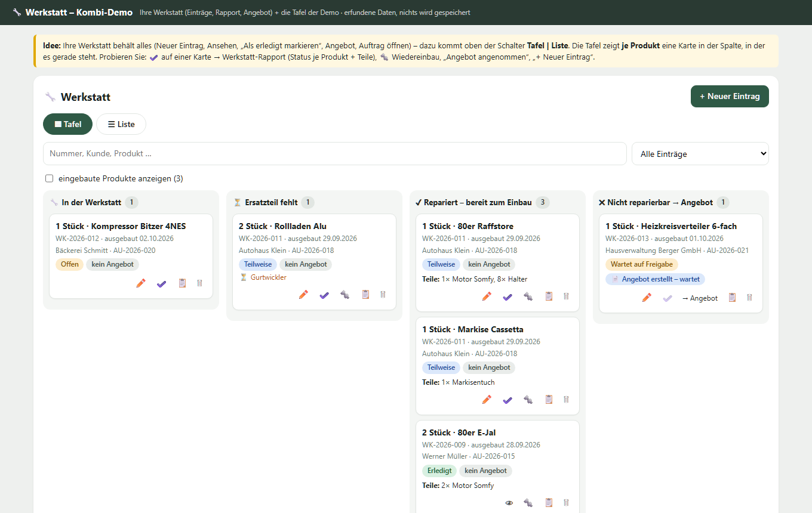
Task: Click trash icon on Heizkreisverteiler 6-fach card
Action: tap(749, 298)
